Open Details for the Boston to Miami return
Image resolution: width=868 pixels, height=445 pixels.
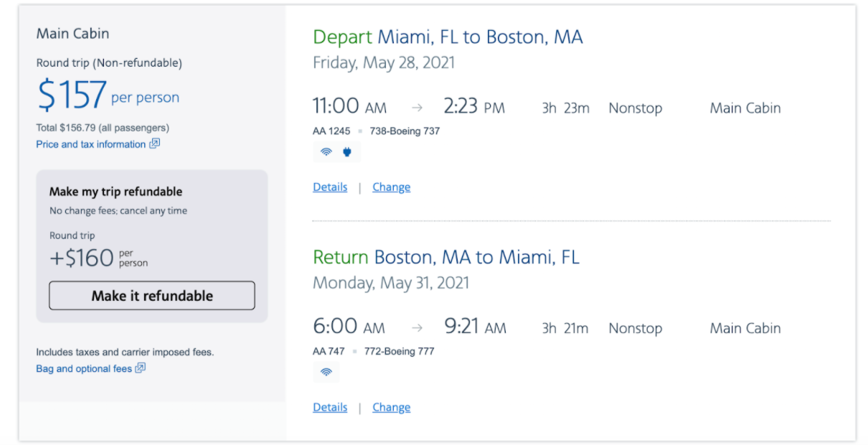point(330,407)
